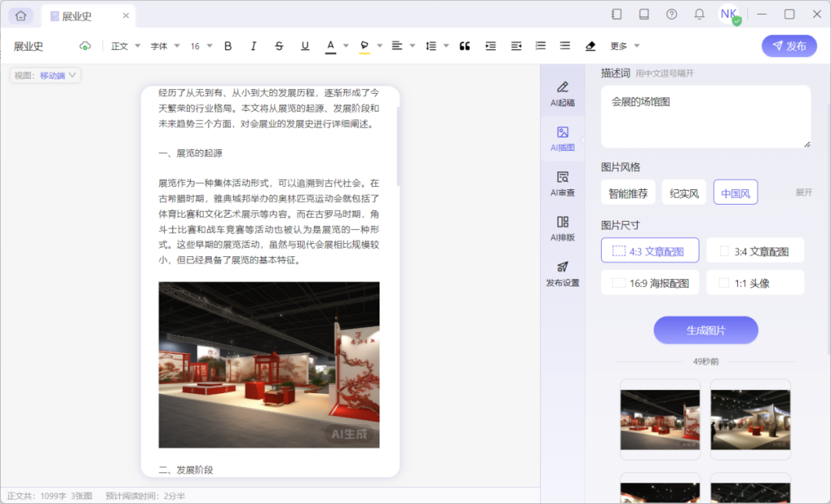
Task: Click the line spacing icon
Action: (x=431, y=46)
